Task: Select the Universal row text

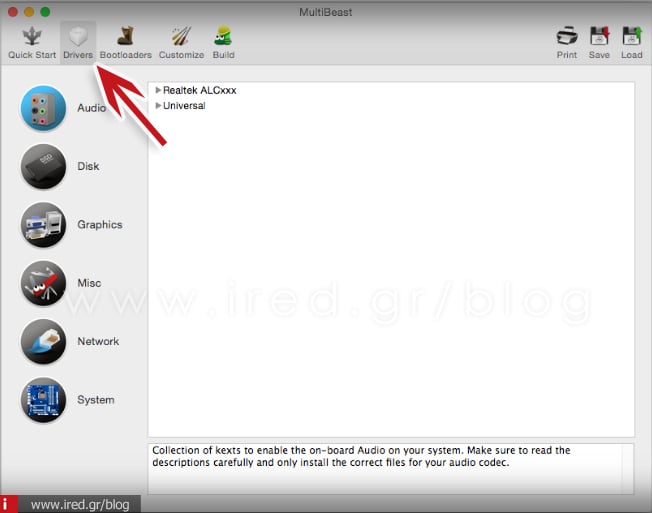Action: pyautogui.click(x=184, y=106)
